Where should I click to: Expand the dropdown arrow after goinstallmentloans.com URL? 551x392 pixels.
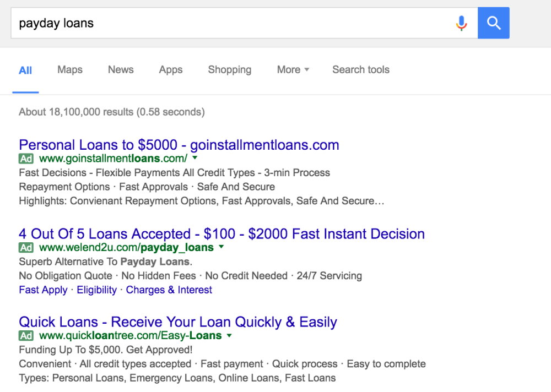[x=195, y=159]
